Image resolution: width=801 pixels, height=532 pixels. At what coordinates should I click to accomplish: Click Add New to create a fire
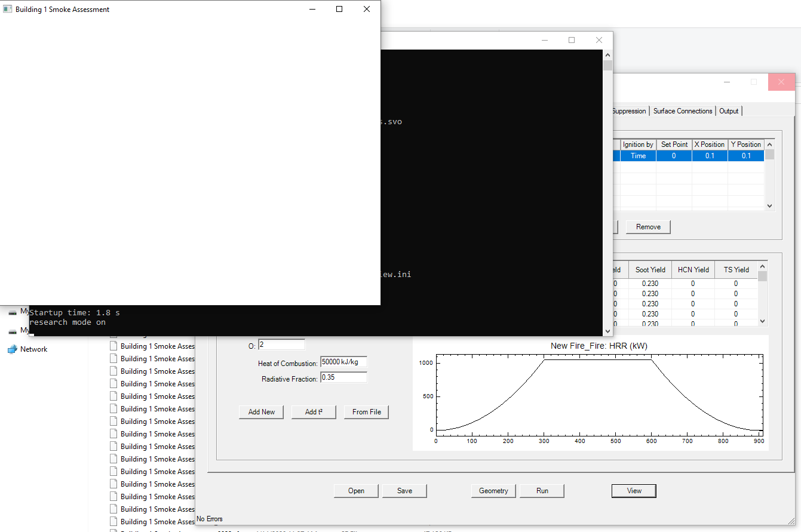[x=261, y=411]
